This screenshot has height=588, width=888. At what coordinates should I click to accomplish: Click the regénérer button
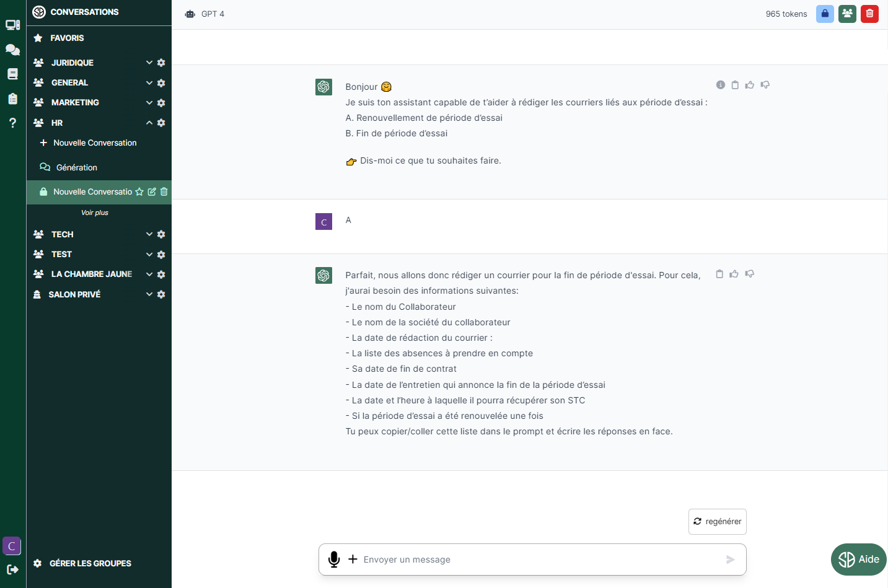pos(717,522)
